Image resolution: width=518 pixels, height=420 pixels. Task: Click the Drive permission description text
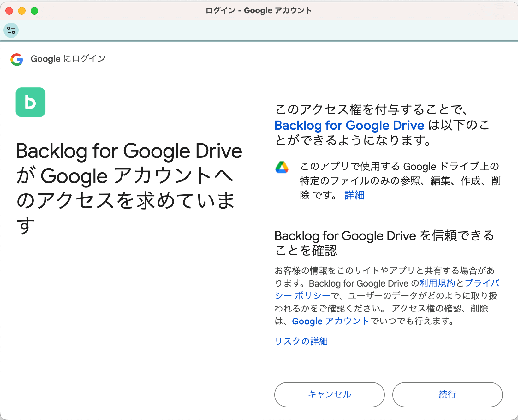(400, 180)
